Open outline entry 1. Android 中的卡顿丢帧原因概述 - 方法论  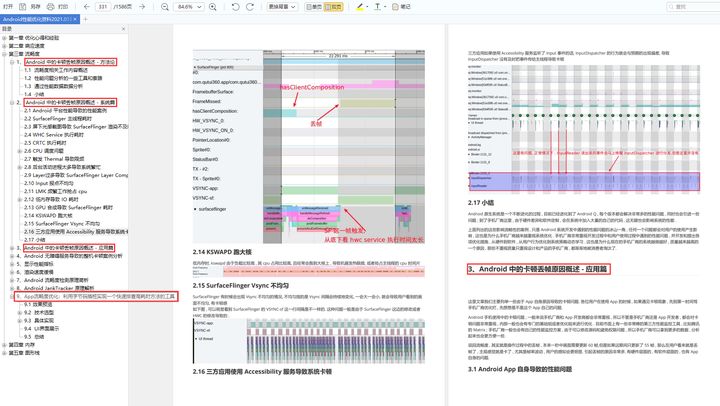(70, 62)
